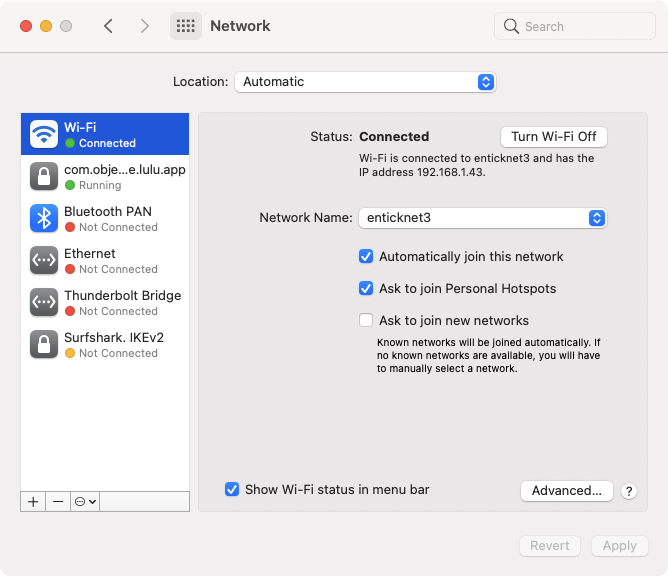The image size is (668, 576).
Task: Click the com.obje...e.lulu.app lock icon
Action: (x=44, y=176)
